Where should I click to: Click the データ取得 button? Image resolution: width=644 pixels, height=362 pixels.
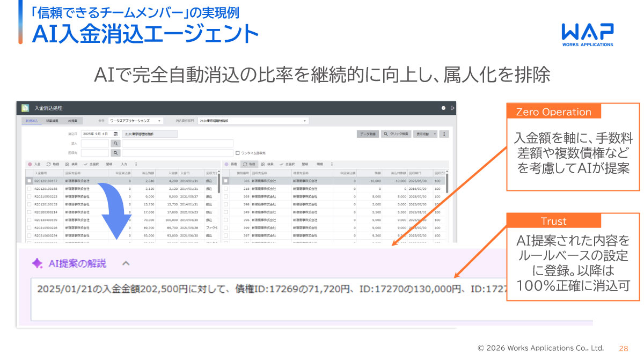point(368,134)
